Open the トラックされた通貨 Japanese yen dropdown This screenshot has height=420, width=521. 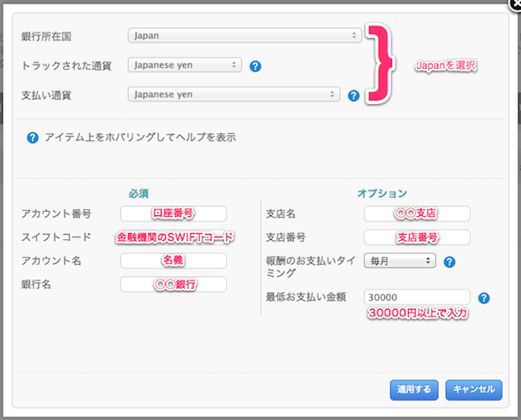[185, 64]
